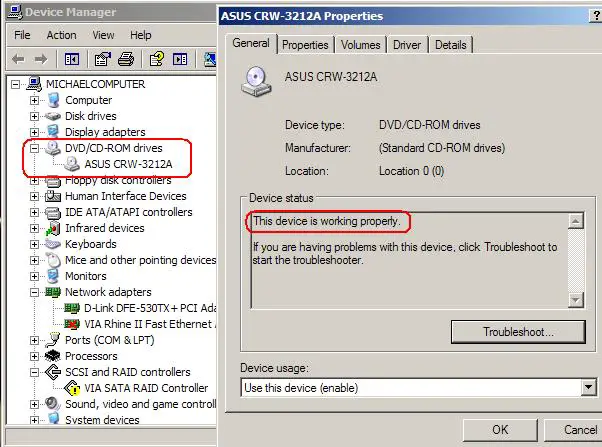Screen dimensions: 602x447
Task: Select the System devices row
Action: coord(102,420)
